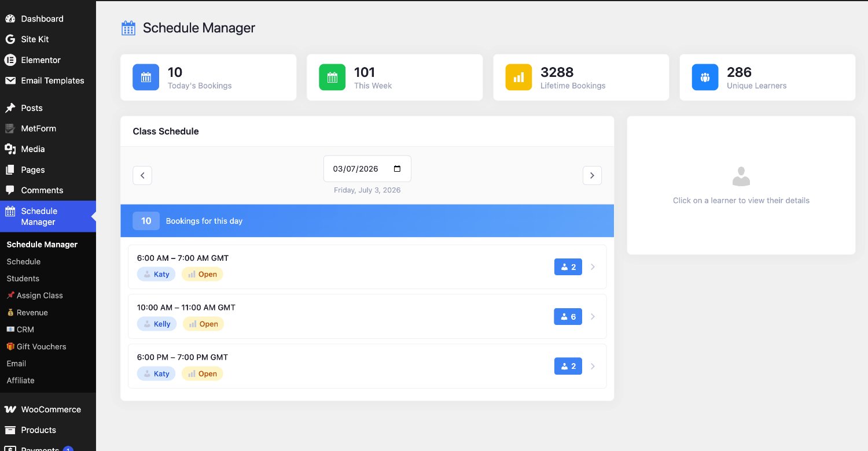Click the Katy tag on 6:00 AM class

coord(156,275)
